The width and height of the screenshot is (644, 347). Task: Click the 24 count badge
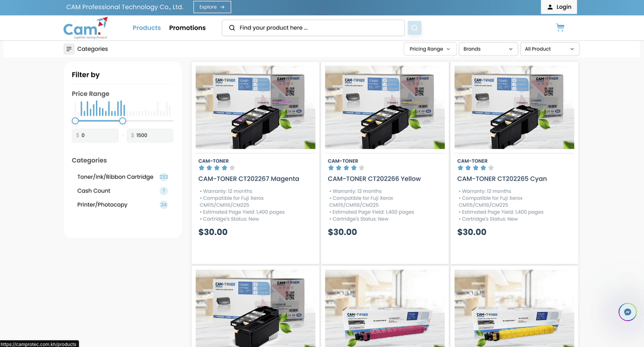163,205
